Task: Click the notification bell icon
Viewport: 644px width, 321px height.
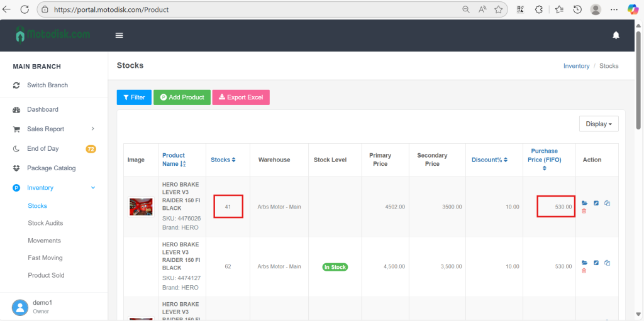Action: pos(616,35)
